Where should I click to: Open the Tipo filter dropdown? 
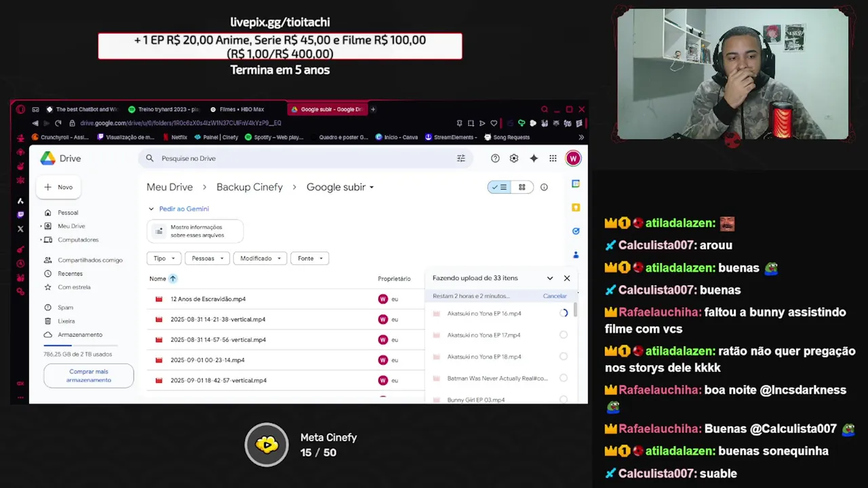click(x=164, y=258)
